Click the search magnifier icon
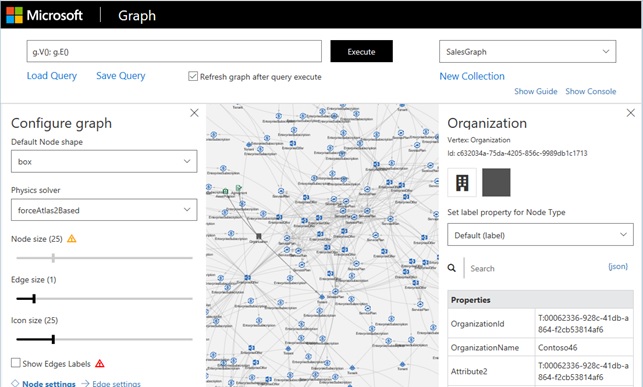Image resolution: width=643 pixels, height=387 pixels. coord(451,268)
